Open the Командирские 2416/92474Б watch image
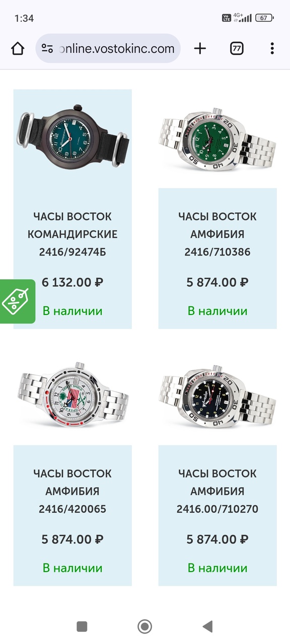 click(72, 136)
